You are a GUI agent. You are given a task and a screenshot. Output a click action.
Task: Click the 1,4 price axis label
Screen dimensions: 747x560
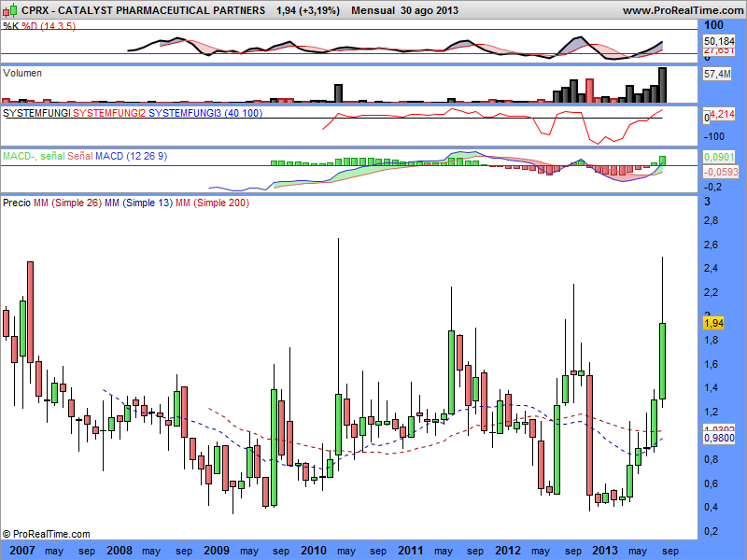[x=711, y=388]
